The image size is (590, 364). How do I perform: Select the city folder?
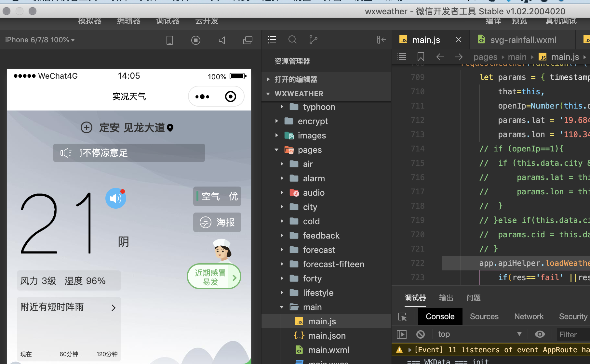pos(326,207)
